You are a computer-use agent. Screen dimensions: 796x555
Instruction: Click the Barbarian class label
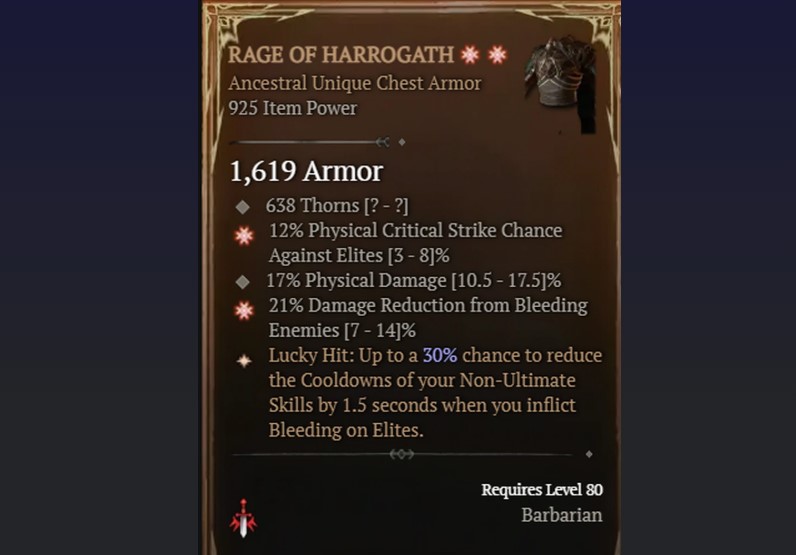[x=562, y=515]
